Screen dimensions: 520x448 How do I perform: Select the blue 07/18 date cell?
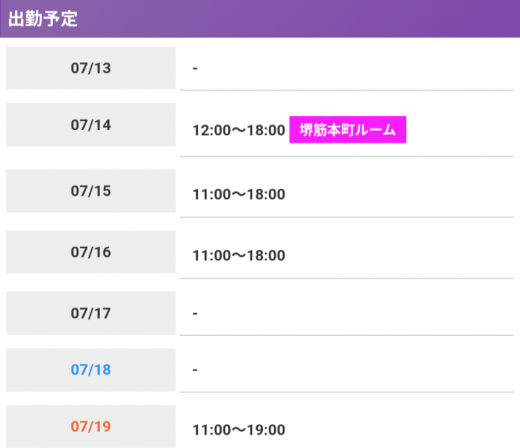coord(91,370)
